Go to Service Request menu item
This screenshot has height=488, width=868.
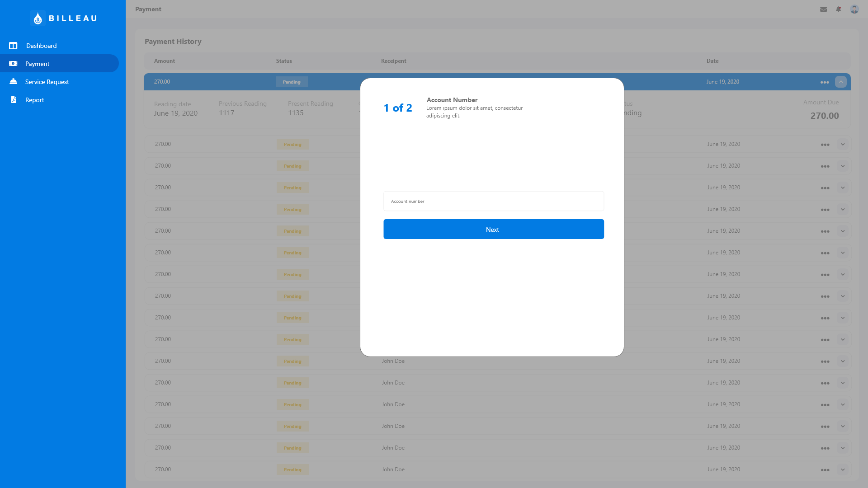(47, 82)
